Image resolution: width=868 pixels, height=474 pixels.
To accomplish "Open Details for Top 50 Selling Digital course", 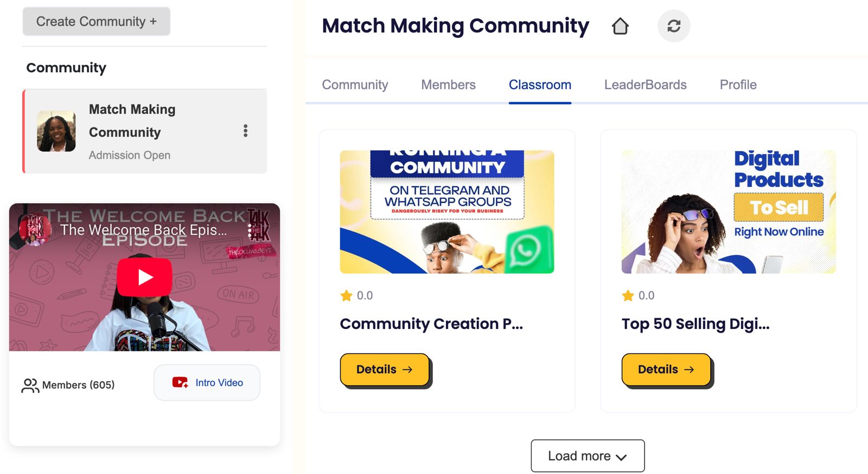I will [x=666, y=370].
